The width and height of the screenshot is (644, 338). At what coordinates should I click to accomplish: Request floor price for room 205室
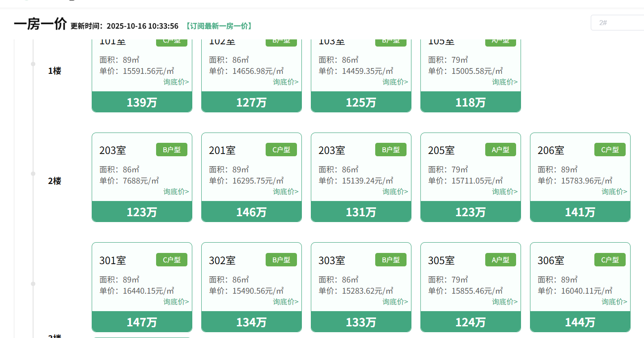[504, 192]
